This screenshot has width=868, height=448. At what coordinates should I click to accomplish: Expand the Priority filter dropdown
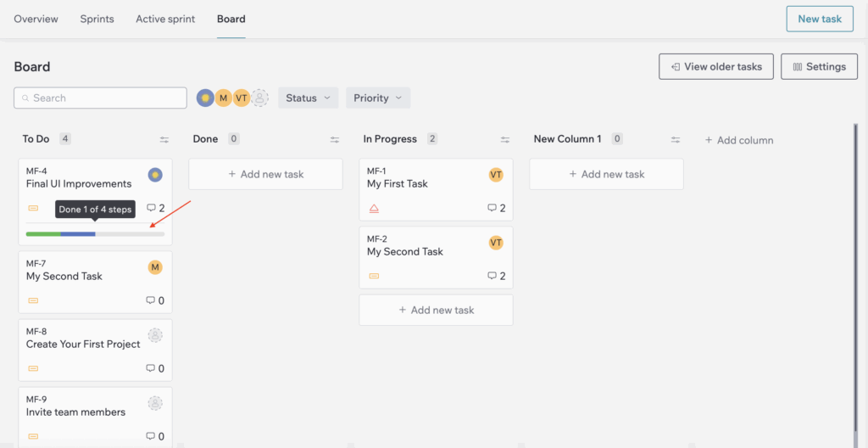click(x=377, y=98)
